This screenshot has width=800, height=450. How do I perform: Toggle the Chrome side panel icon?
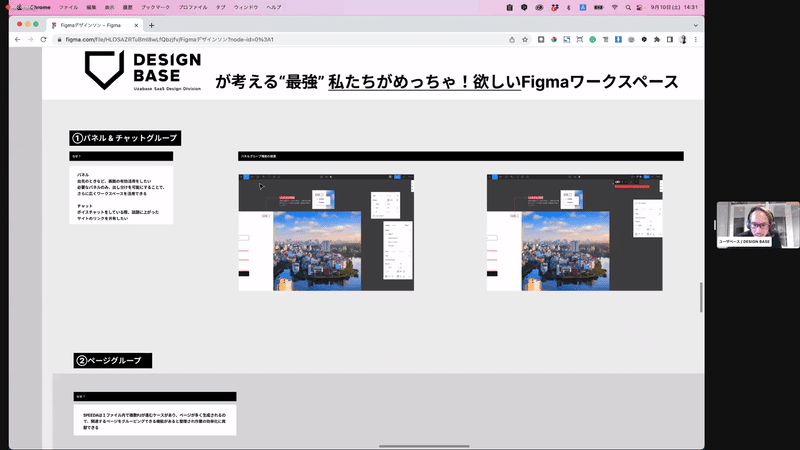pos(670,39)
